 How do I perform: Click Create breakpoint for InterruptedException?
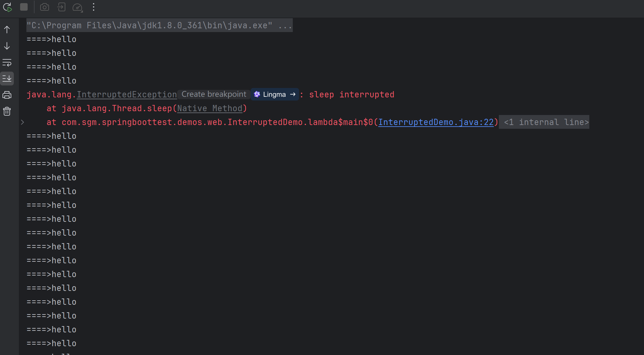click(214, 94)
